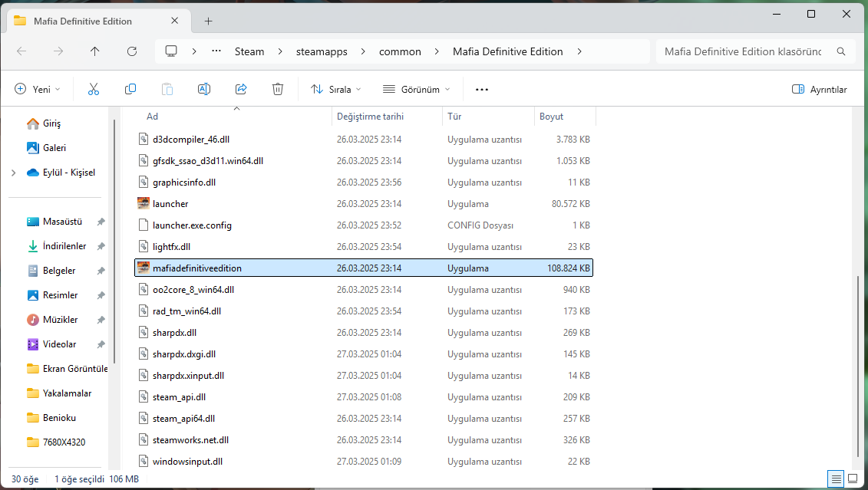
Task: Open the Görünüm view dropdown
Action: pos(417,89)
